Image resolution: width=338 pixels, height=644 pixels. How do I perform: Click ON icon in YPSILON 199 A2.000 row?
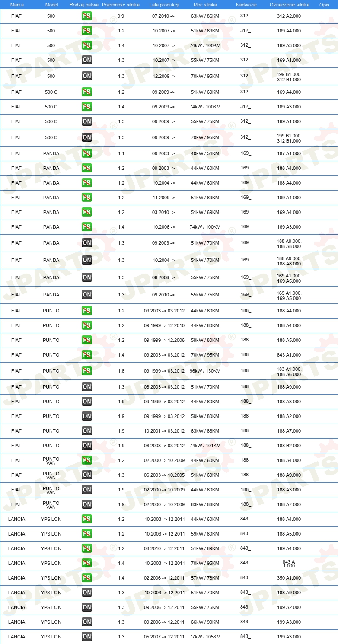87,607
